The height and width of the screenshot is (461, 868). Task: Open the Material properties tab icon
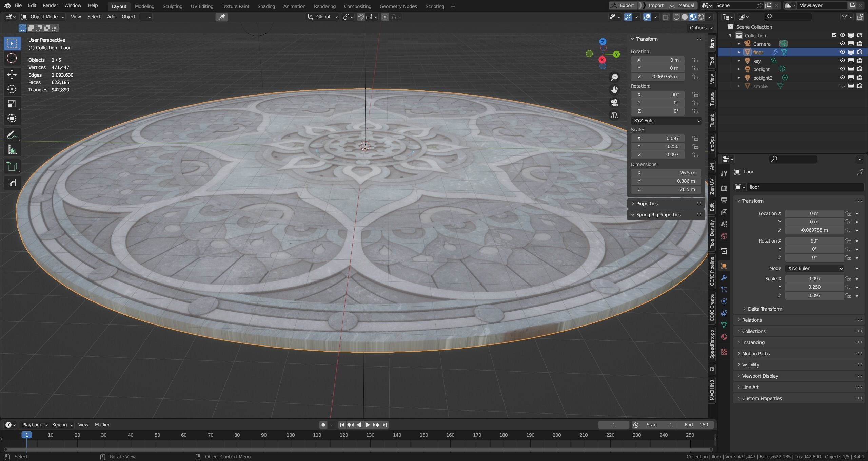click(724, 337)
